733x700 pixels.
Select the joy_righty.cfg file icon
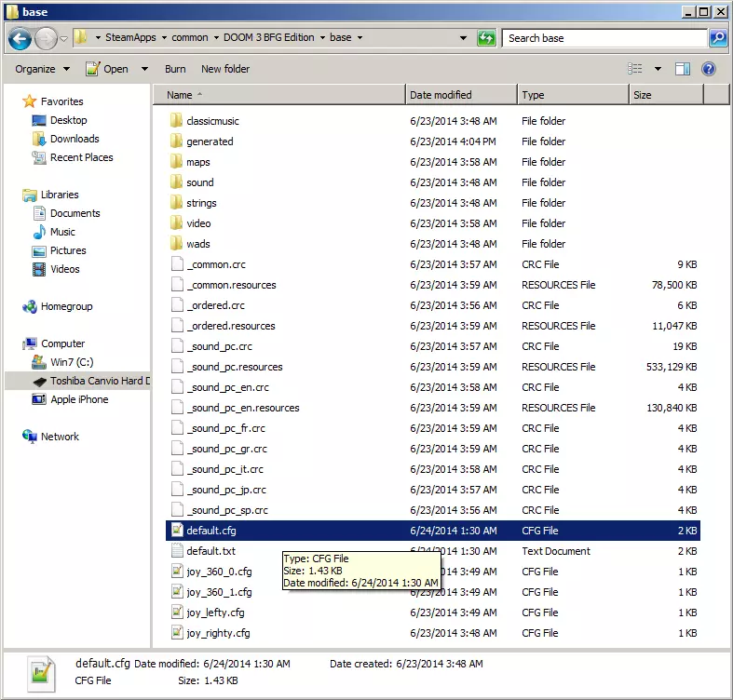177,633
